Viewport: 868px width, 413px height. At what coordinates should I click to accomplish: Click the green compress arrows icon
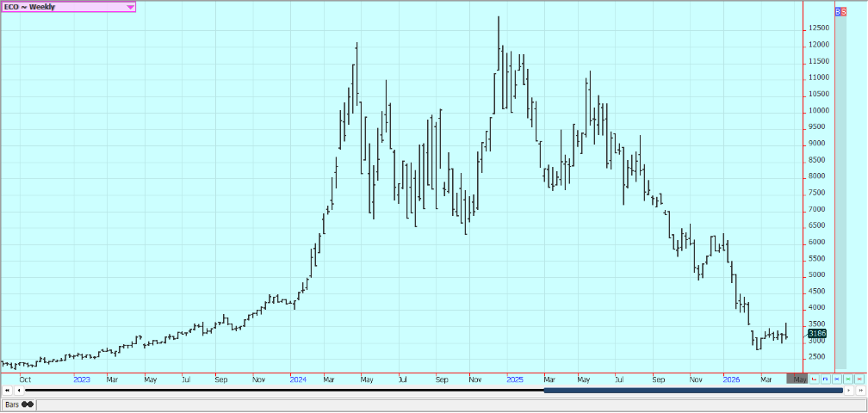847,379
